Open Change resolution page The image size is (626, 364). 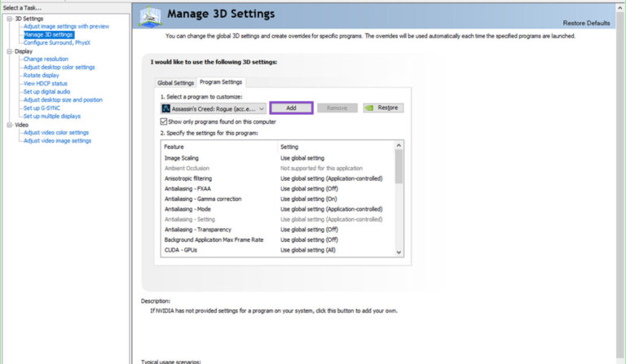click(46, 59)
